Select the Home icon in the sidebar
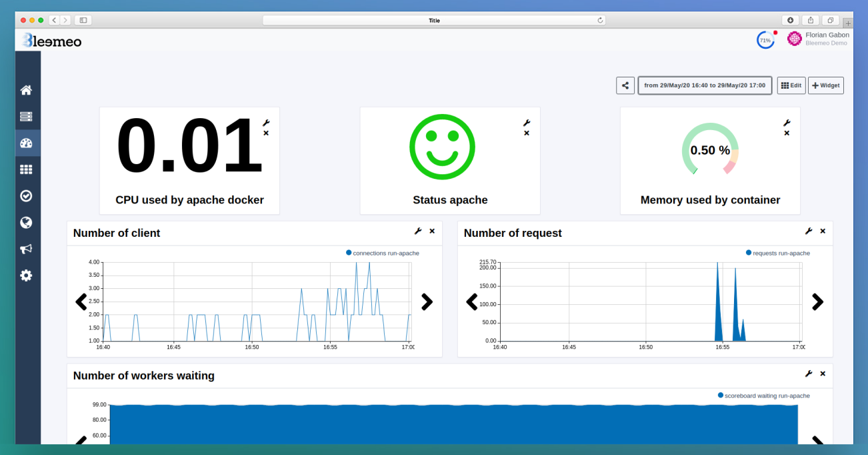Viewport: 868px width, 455px height. (x=26, y=89)
